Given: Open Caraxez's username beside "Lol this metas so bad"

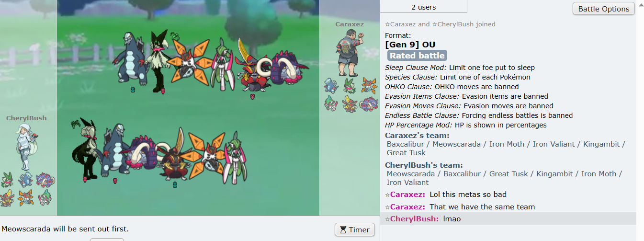Looking at the screenshot, I should (x=407, y=195).
